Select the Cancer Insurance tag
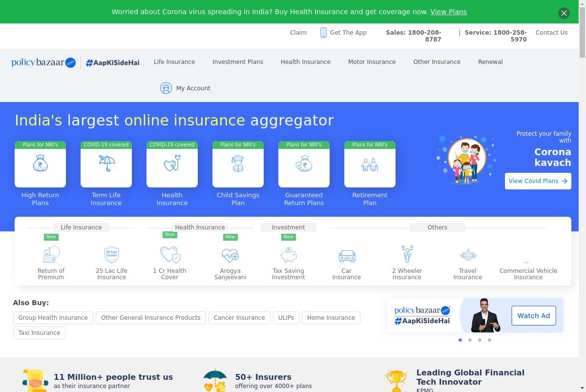 point(239,318)
